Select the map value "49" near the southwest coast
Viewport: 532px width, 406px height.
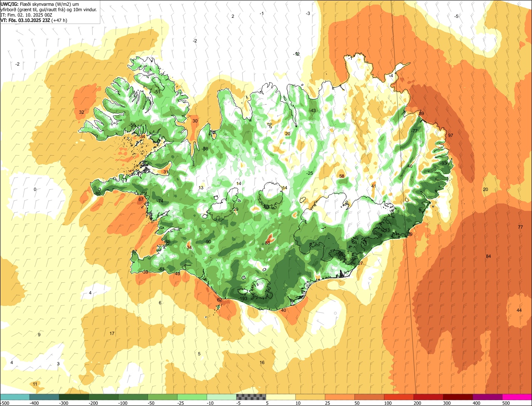(177, 274)
